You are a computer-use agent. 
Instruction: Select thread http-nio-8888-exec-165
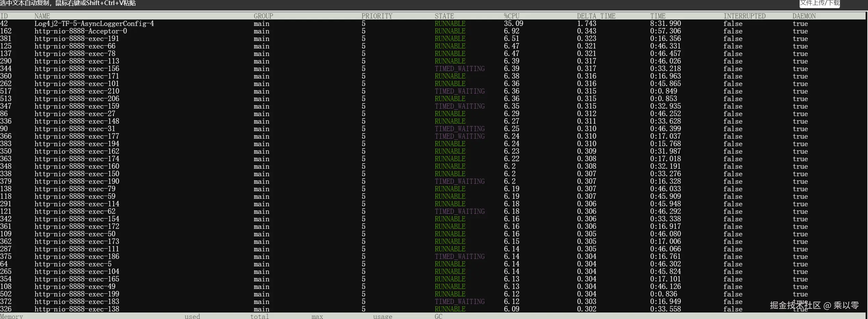(x=77, y=279)
